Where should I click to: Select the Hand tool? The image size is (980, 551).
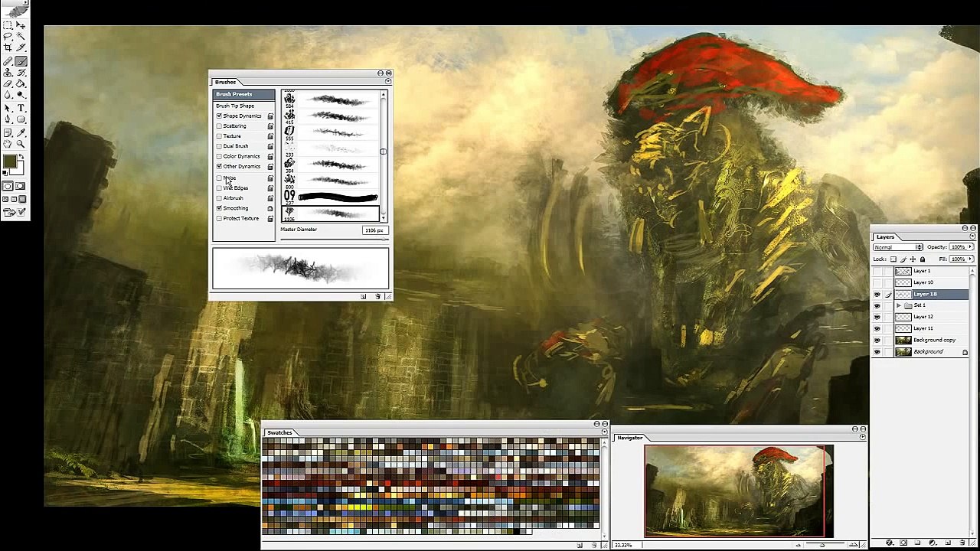click(8, 143)
